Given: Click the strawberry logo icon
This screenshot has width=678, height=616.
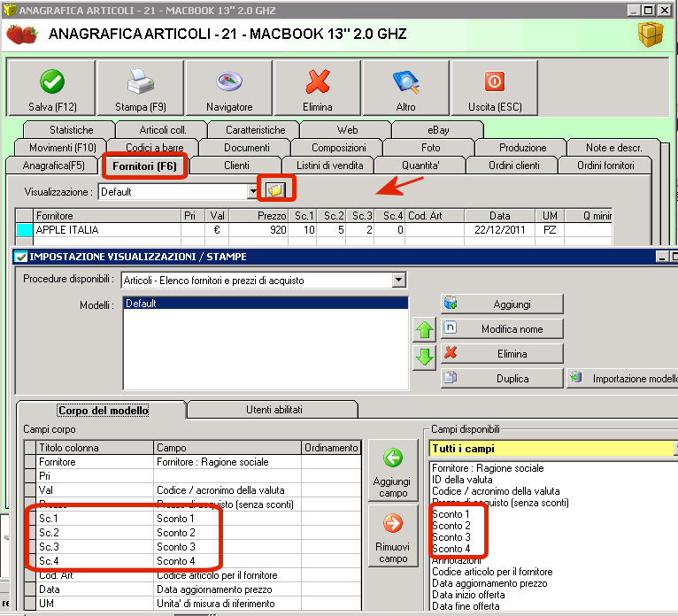Looking at the screenshot, I should coord(22,35).
